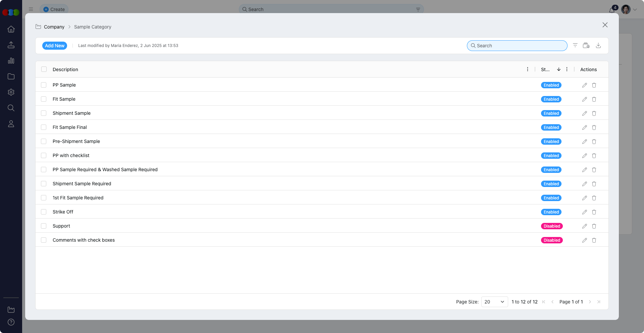This screenshot has height=333, width=644.
Task: Close the Sample Category dialog
Action: pos(605,25)
